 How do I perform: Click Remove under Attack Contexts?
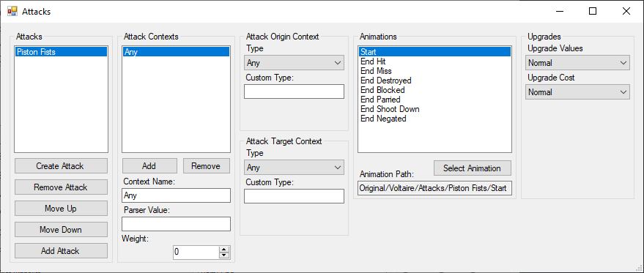(206, 166)
